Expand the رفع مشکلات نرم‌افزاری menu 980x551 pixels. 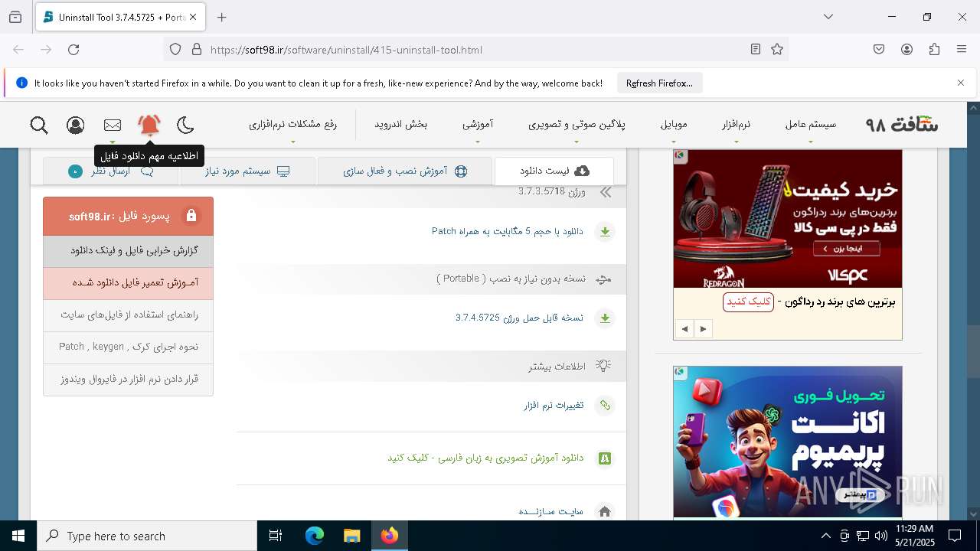coord(292,124)
